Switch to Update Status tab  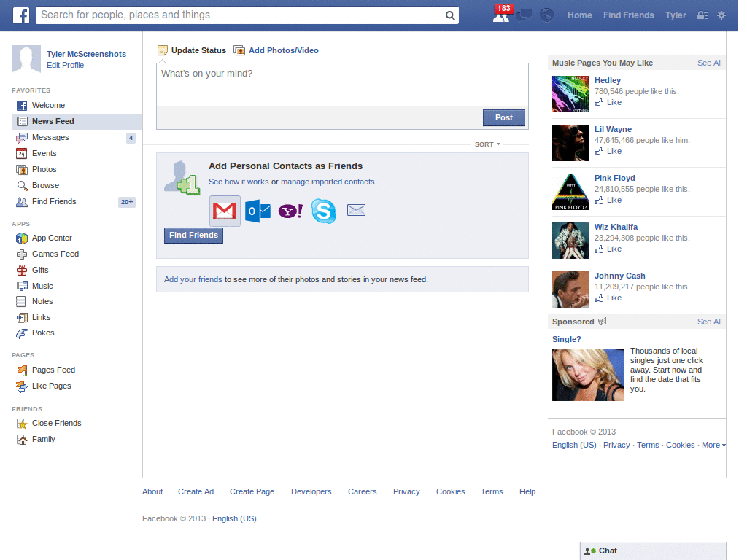pos(192,50)
